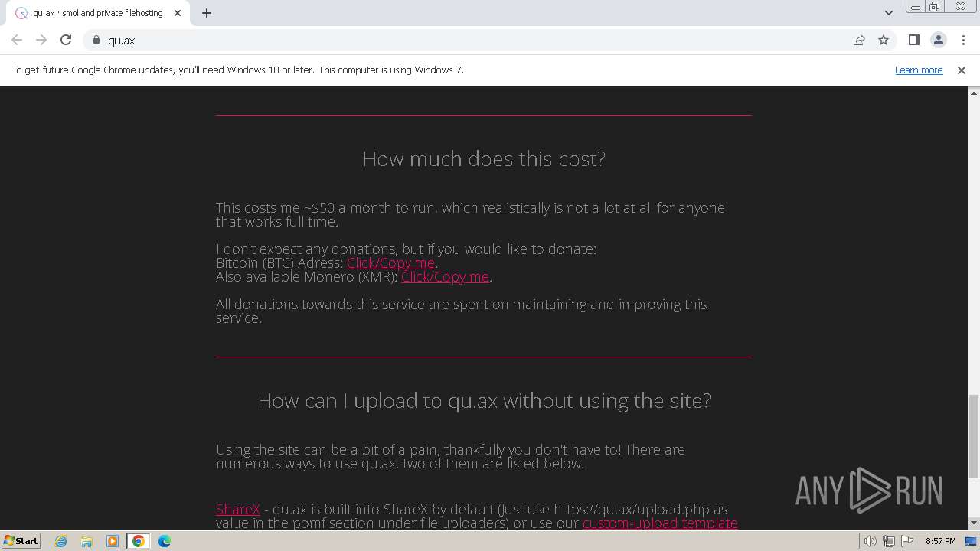This screenshot has height=551, width=980.
Task: Click the Show desktop tray icon
Action: coord(971,541)
